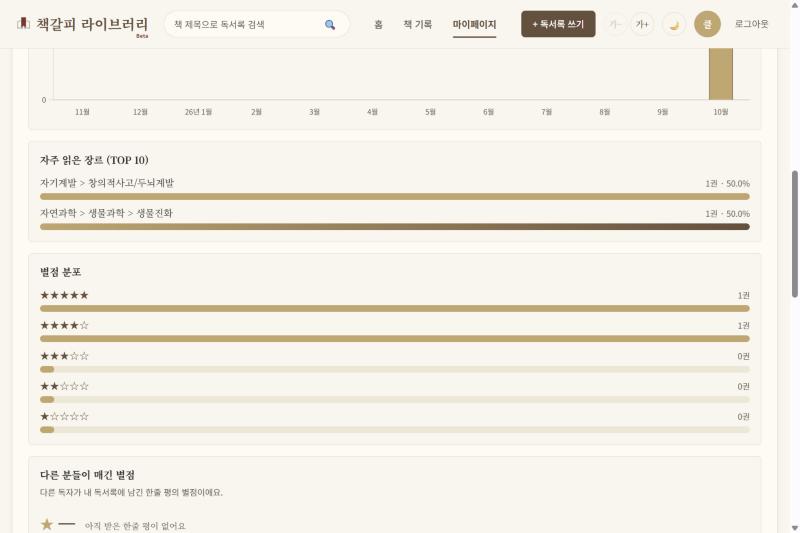Screen dimensions: 800x533
Task: Increase font size with 가+ button
Action: 642,24
